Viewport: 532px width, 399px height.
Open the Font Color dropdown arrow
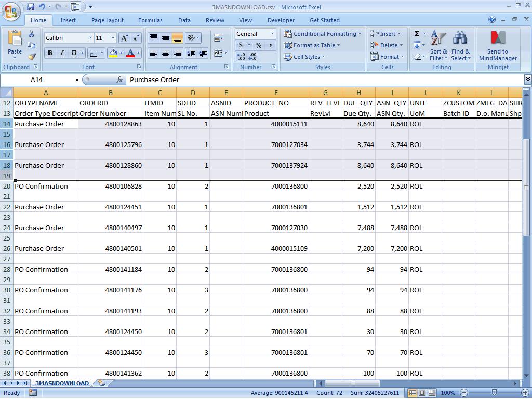point(138,53)
